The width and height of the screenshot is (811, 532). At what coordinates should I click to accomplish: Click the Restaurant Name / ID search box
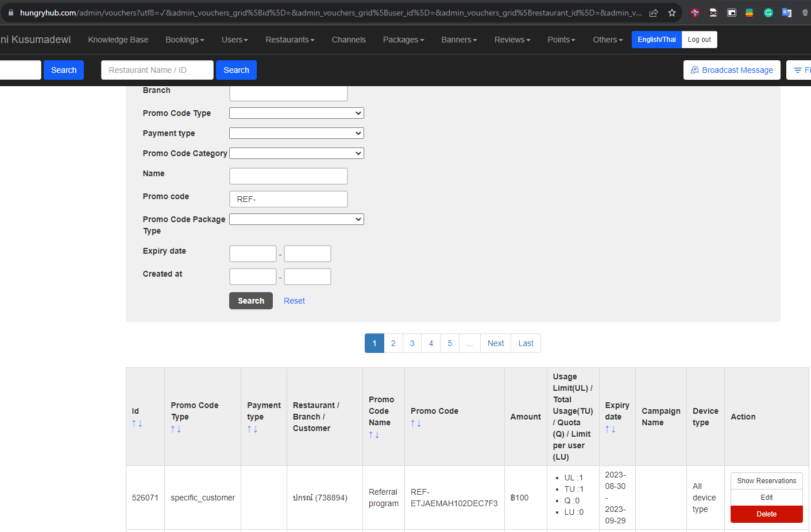pyautogui.click(x=157, y=70)
